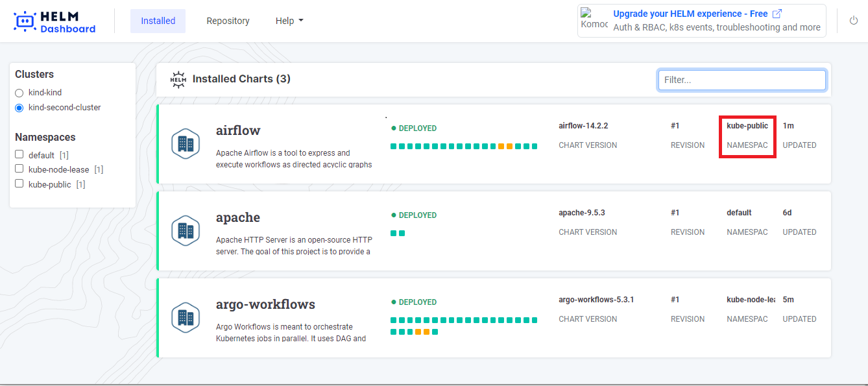
Task: Click the power shutdown icon
Action: [x=853, y=21]
